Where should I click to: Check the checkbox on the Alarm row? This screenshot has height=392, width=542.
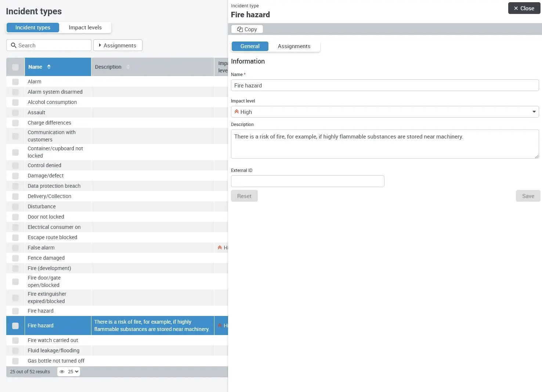[x=15, y=82]
